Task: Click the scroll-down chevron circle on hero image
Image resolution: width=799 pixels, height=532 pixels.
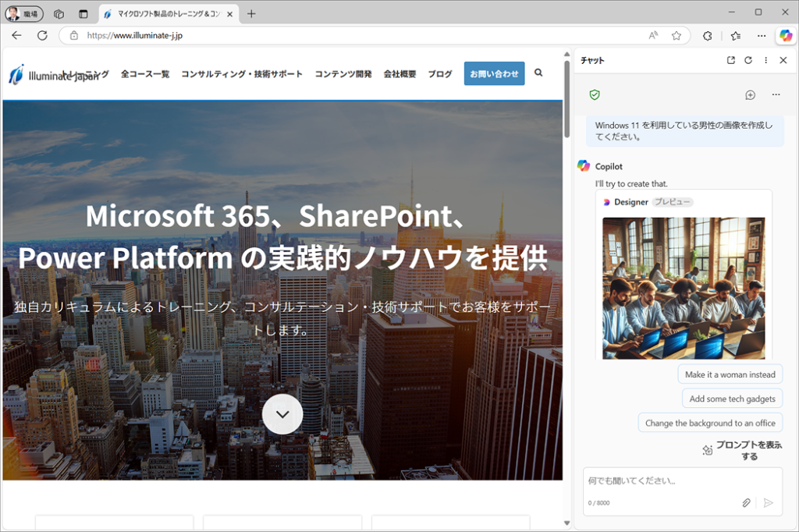Action: [282, 413]
